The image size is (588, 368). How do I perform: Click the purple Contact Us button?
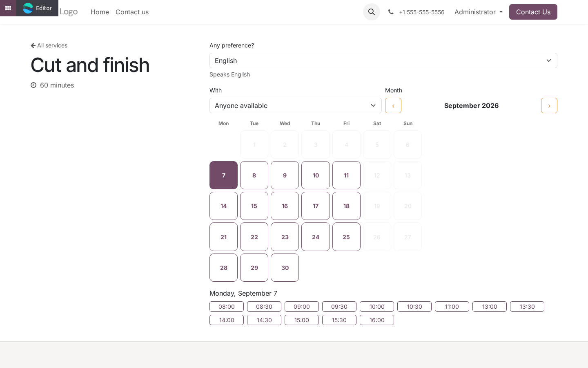(533, 12)
